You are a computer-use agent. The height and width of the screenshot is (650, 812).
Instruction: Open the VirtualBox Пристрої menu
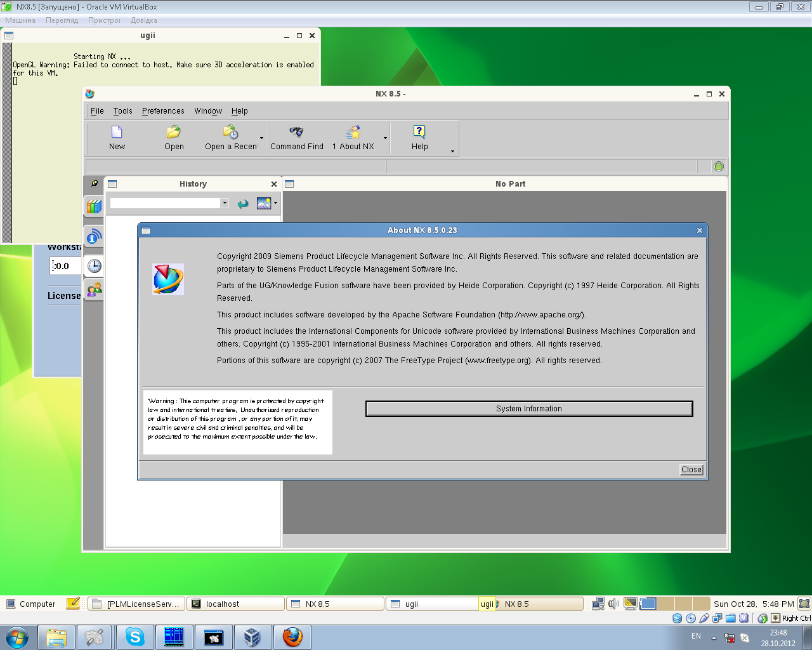pos(104,20)
